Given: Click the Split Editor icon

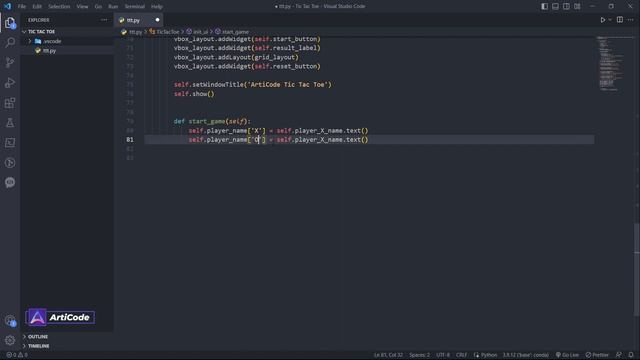Looking at the screenshot, I should coord(620,20).
